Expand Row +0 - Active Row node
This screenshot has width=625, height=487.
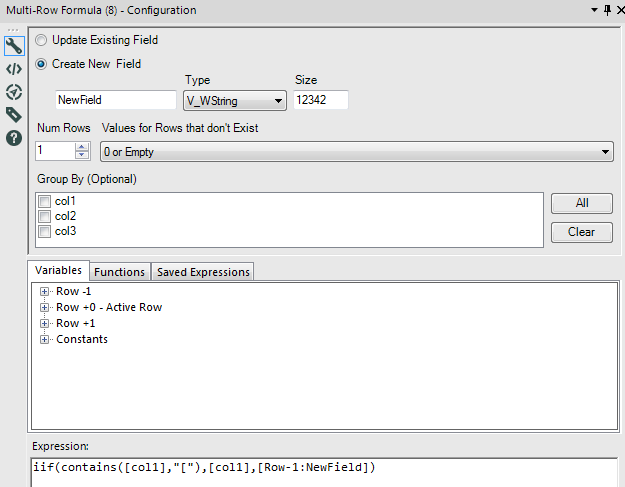point(44,308)
